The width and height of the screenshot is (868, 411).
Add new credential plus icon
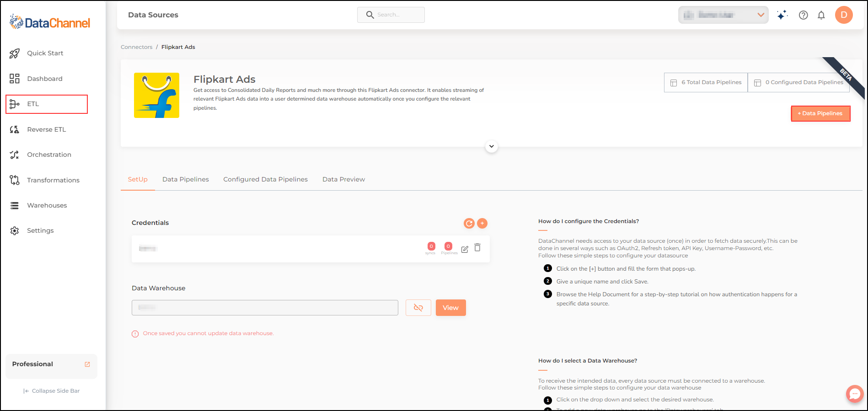point(482,223)
